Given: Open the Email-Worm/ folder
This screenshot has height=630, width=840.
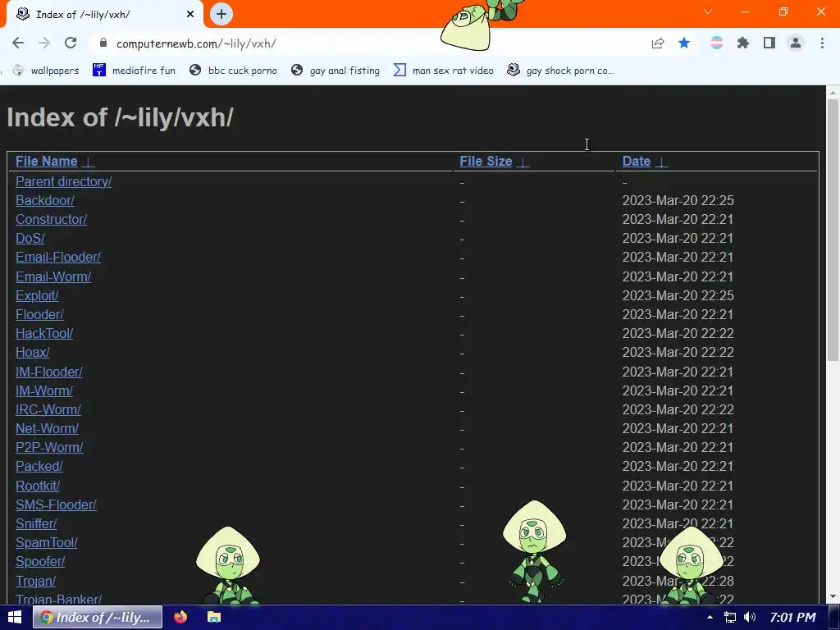Looking at the screenshot, I should 53,276.
